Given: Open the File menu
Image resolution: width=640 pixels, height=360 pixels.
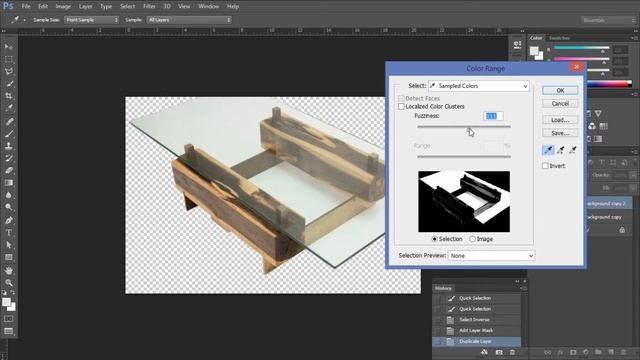Looking at the screenshot, I should [26, 7].
